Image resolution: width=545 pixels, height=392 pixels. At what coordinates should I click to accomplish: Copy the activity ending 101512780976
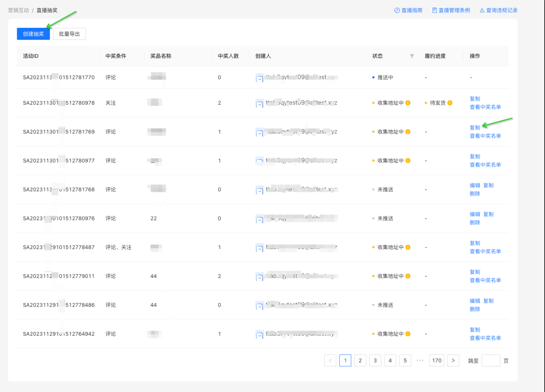tap(488, 214)
